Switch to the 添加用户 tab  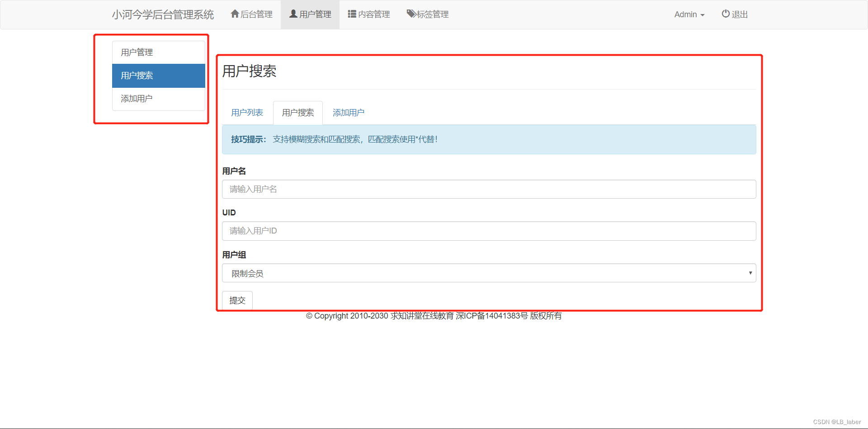point(349,113)
